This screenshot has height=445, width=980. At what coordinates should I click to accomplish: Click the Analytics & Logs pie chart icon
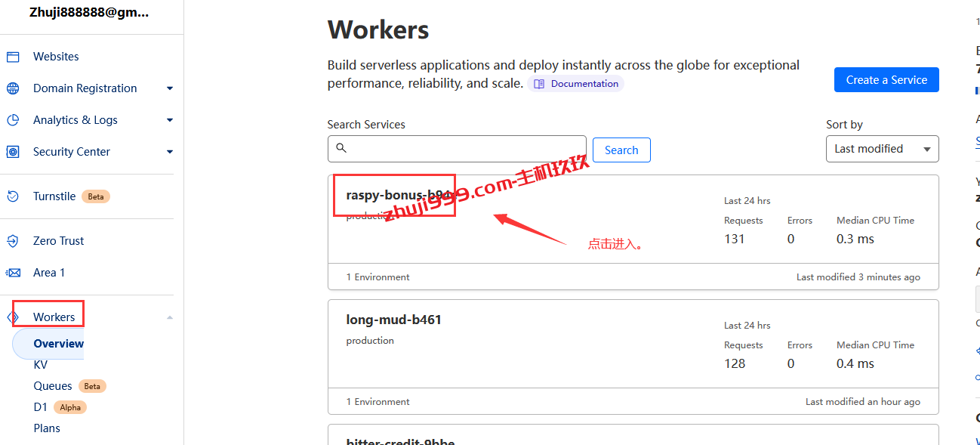pos(13,120)
